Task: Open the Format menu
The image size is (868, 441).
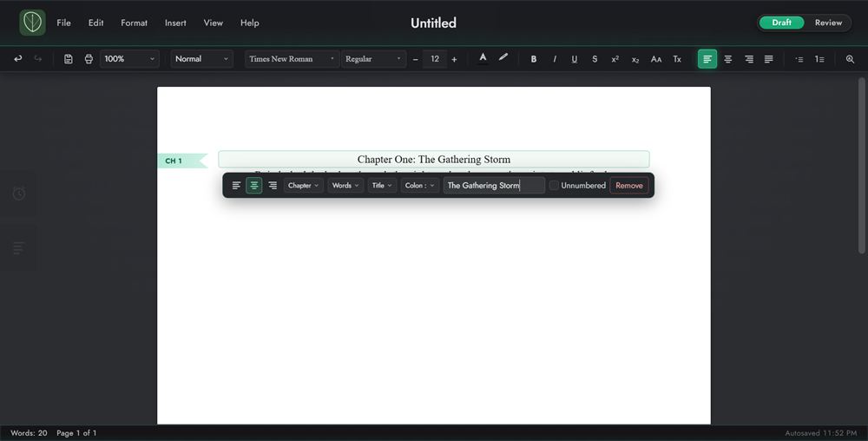Action: 134,23
